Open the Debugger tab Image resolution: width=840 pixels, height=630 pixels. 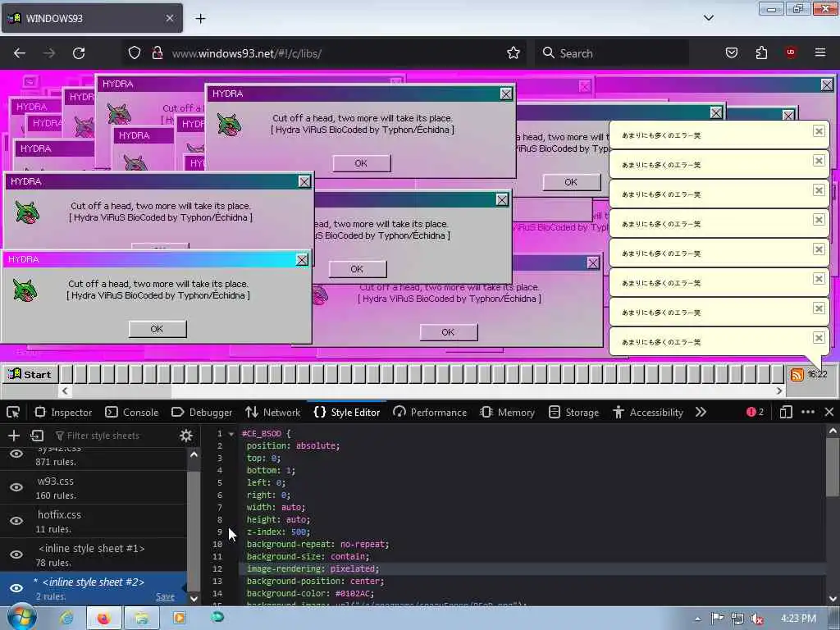[202, 412]
